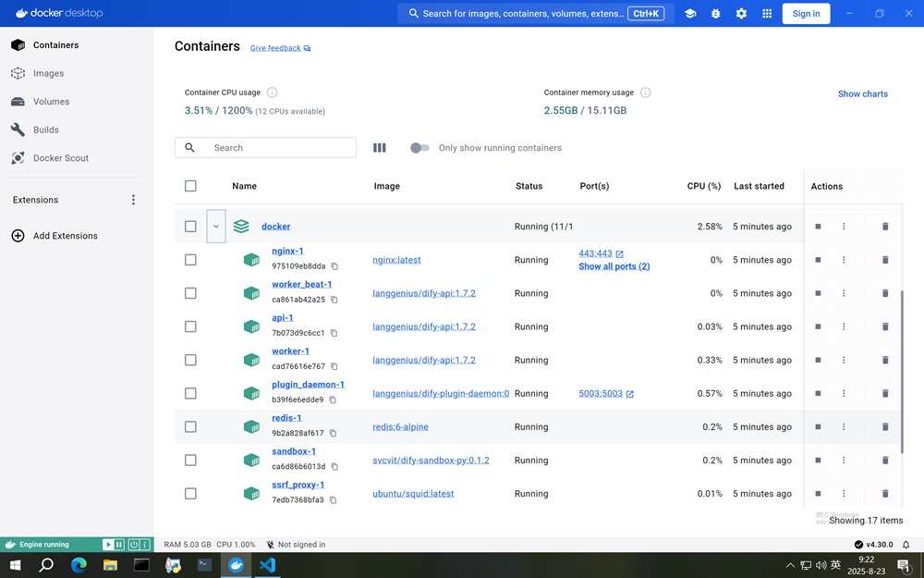This screenshot has width=924, height=578.
Task: Check the nginx-1 row checkbox
Action: pos(190,260)
